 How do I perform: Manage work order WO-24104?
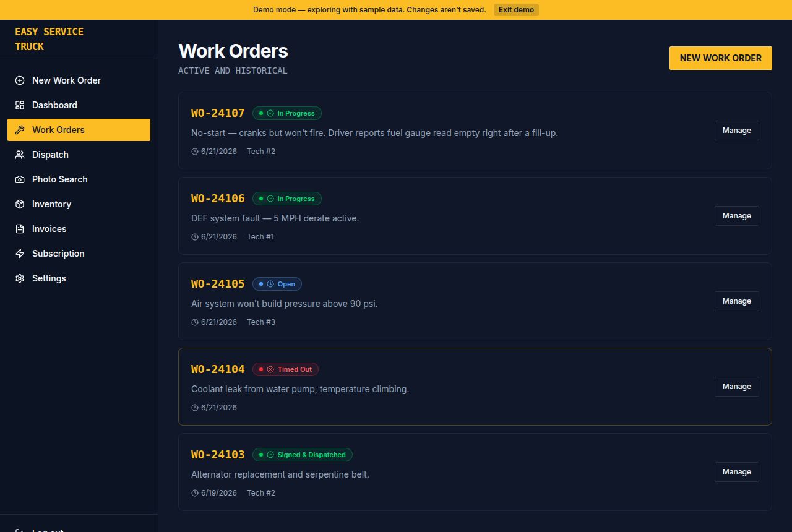(737, 387)
